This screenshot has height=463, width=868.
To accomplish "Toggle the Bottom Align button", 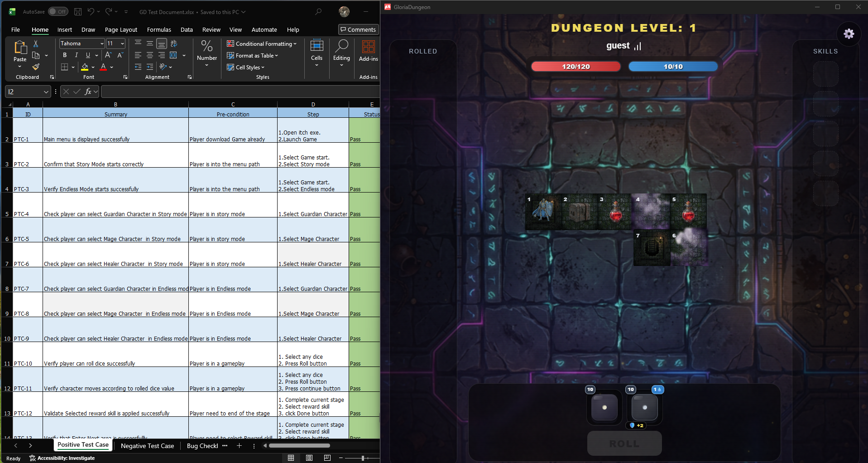I will click(x=162, y=43).
